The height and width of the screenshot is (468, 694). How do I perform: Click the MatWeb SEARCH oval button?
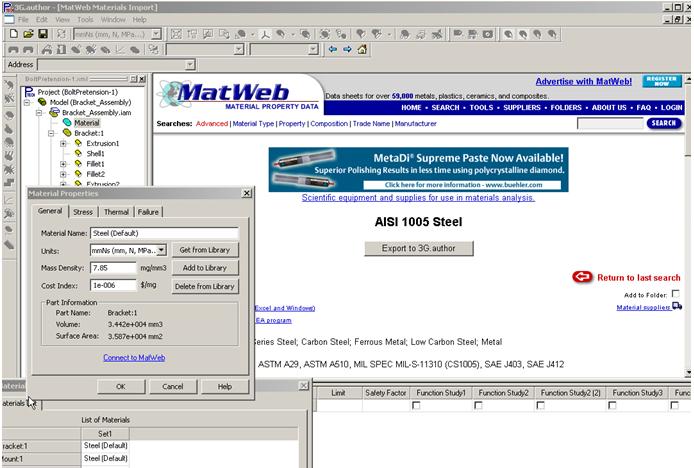(x=664, y=123)
